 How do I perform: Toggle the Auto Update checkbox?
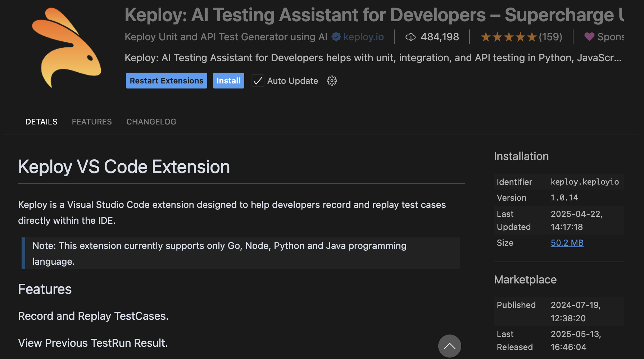tap(258, 81)
